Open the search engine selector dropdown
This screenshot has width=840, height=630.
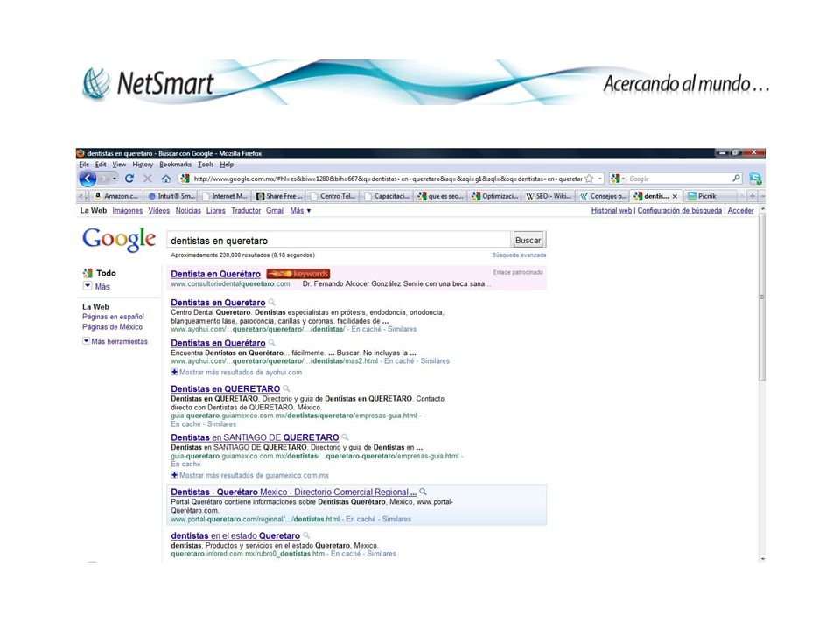pos(618,178)
